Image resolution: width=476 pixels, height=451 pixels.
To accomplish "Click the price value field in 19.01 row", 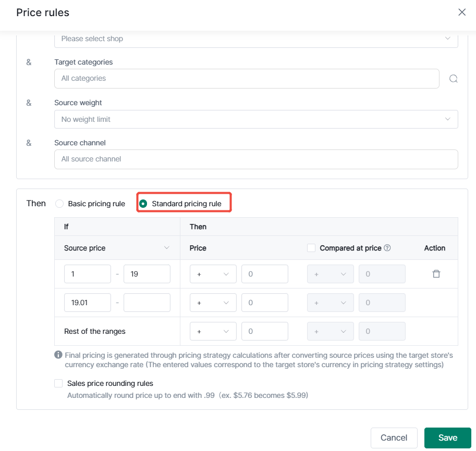I will 265,303.
